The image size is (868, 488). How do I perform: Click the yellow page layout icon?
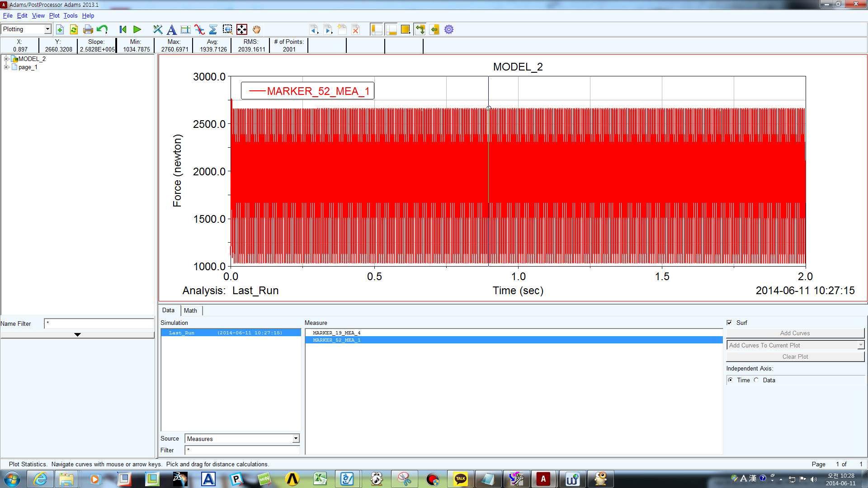[x=406, y=30]
